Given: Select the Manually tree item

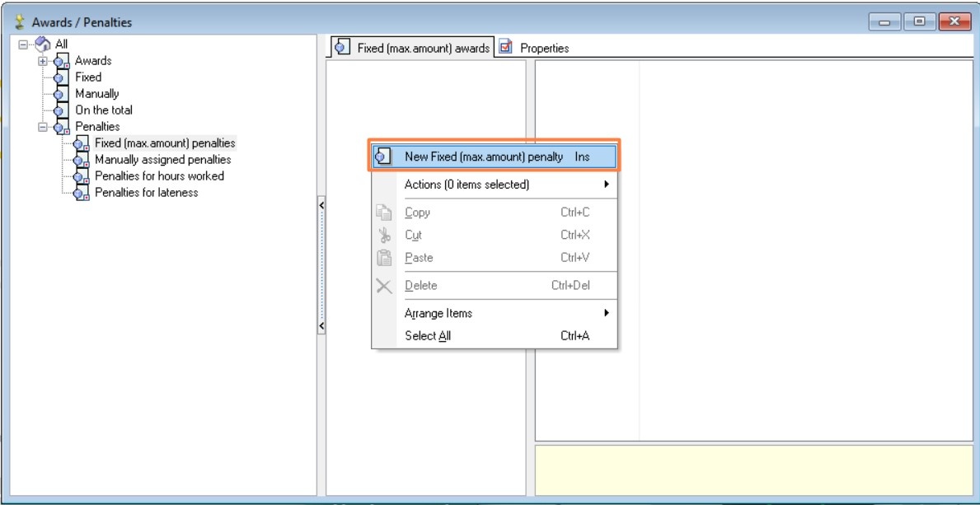Looking at the screenshot, I should pyautogui.click(x=97, y=94).
